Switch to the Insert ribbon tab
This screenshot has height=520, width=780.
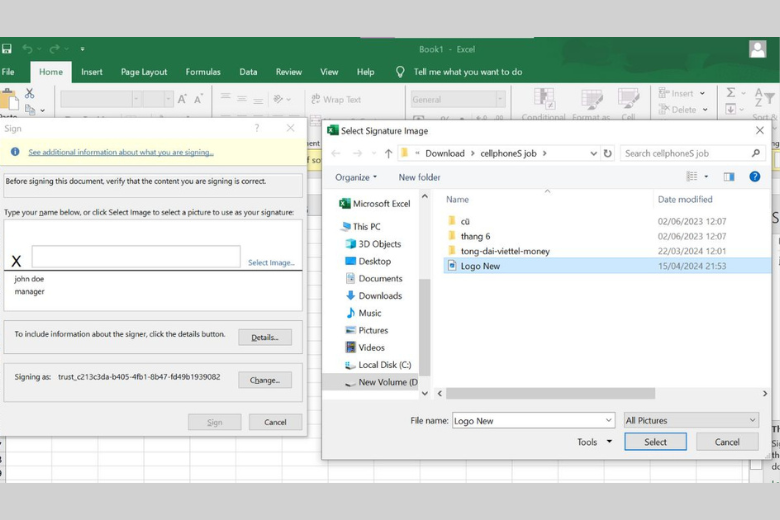(x=92, y=72)
